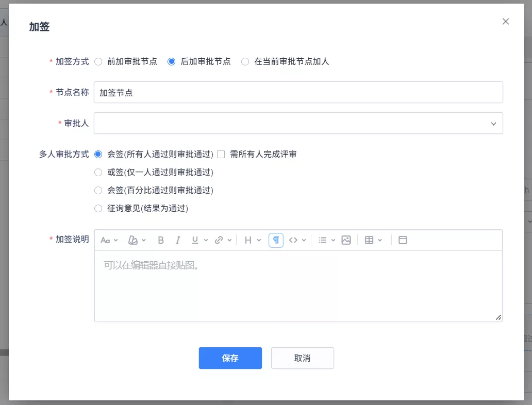
Task: Click the 节点名称 input field
Action: [x=298, y=93]
